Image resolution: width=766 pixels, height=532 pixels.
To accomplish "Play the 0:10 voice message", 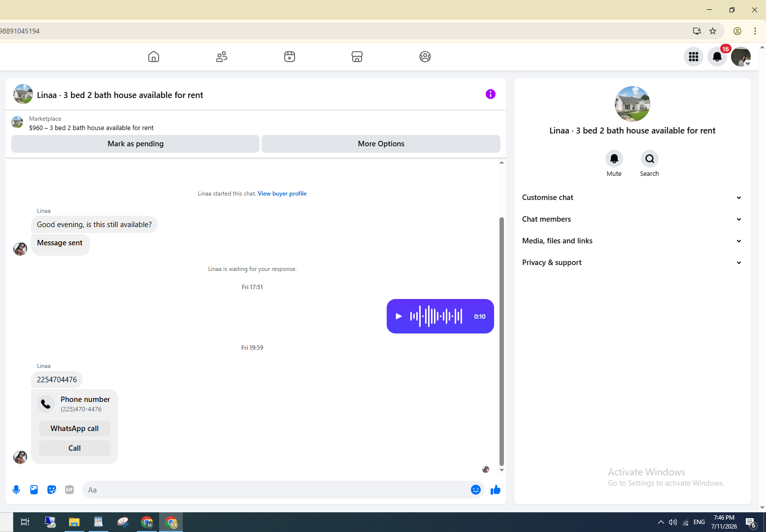I will click(399, 316).
